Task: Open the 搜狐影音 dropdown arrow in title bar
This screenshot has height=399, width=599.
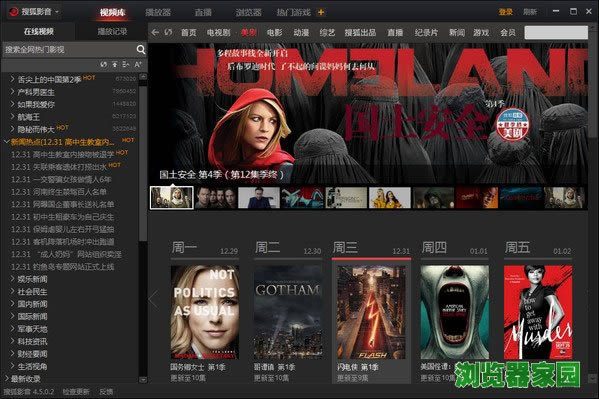Action: (57, 12)
